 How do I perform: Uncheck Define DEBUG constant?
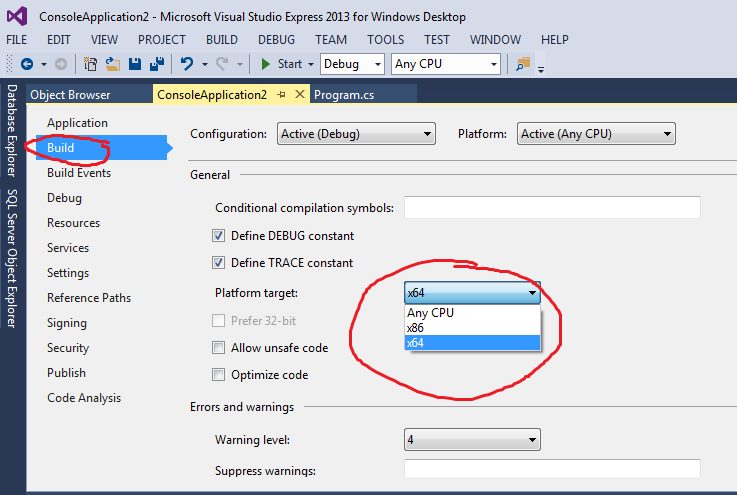pos(219,236)
